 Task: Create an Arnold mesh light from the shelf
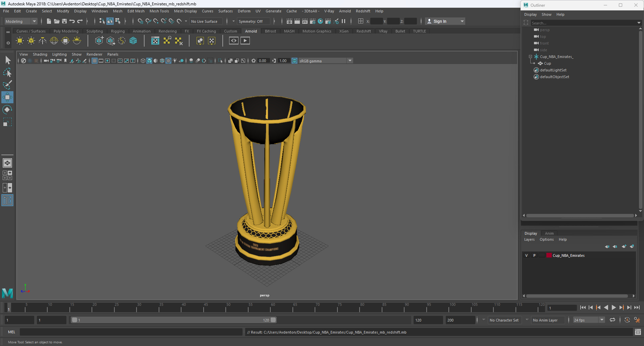click(31, 41)
